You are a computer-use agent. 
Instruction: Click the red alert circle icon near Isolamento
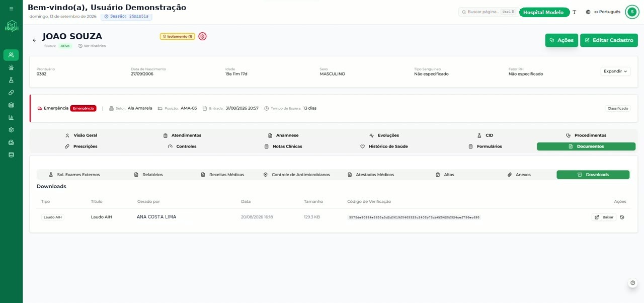point(202,36)
